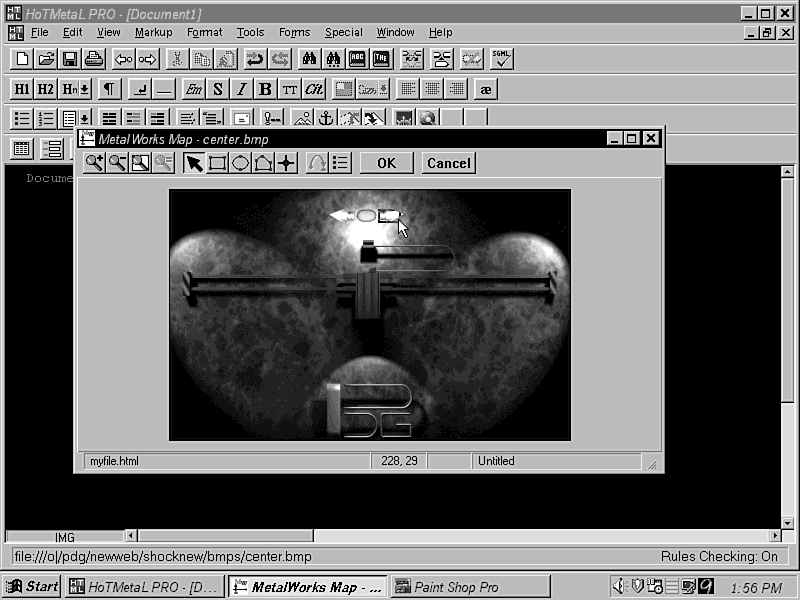Screen dimensions: 800x600
Task: Insert line break with return arrow icon
Action: 139,89
